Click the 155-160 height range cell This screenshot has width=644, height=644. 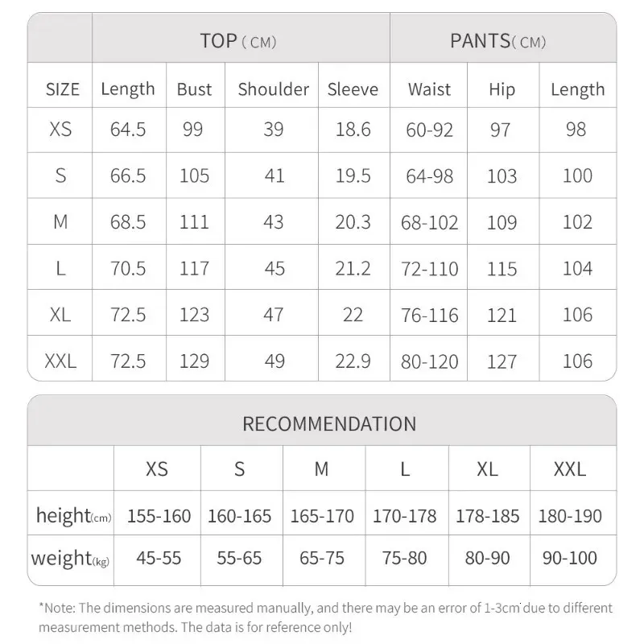click(159, 516)
